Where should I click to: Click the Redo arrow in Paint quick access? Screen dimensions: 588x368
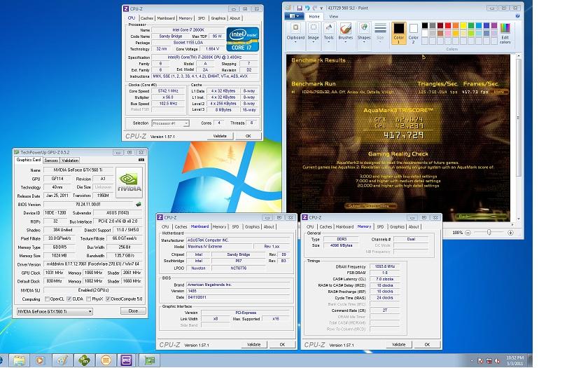click(x=314, y=8)
